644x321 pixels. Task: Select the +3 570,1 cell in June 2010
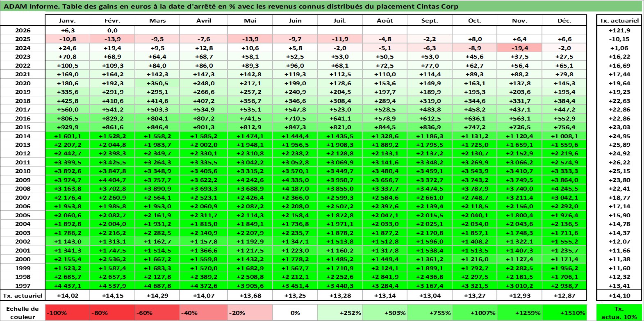click(x=295, y=171)
